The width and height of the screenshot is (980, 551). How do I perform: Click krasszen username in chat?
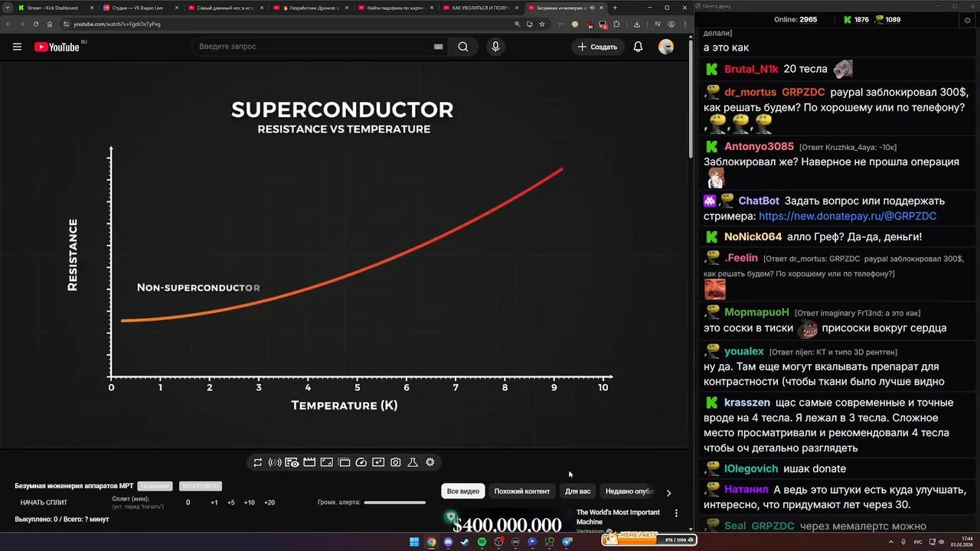click(747, 403)
